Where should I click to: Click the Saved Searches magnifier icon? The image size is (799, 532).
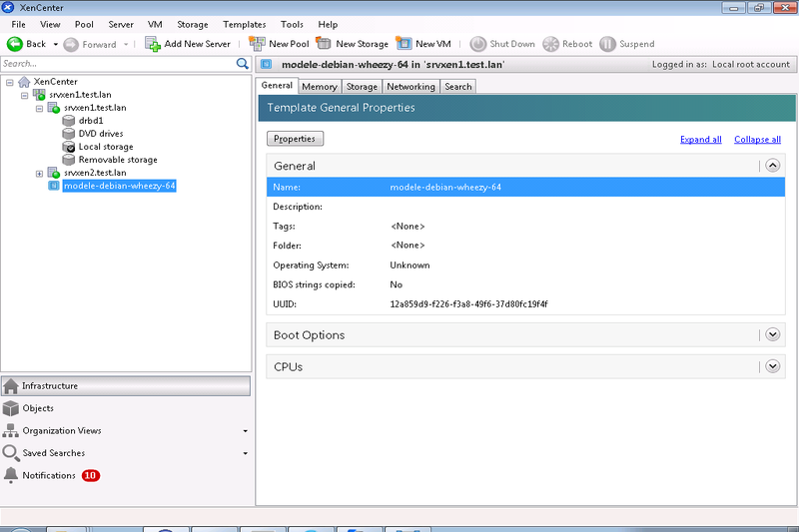point(11,453)
